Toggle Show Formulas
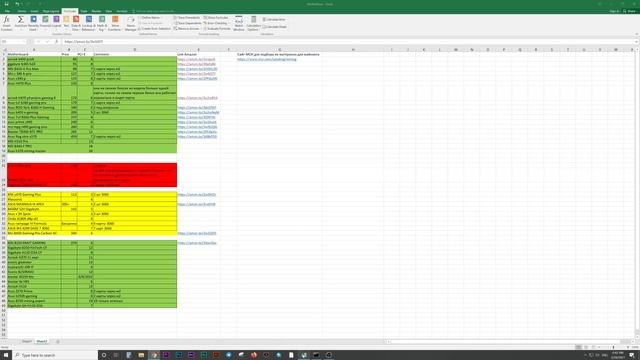 [216, 18]
